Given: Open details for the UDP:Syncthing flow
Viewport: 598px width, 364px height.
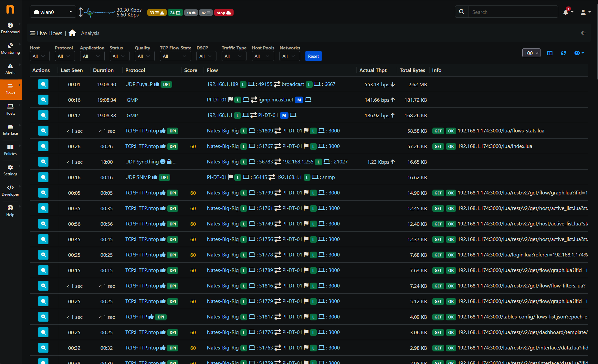Looking at the screenshot, I should tap(43, 162).
